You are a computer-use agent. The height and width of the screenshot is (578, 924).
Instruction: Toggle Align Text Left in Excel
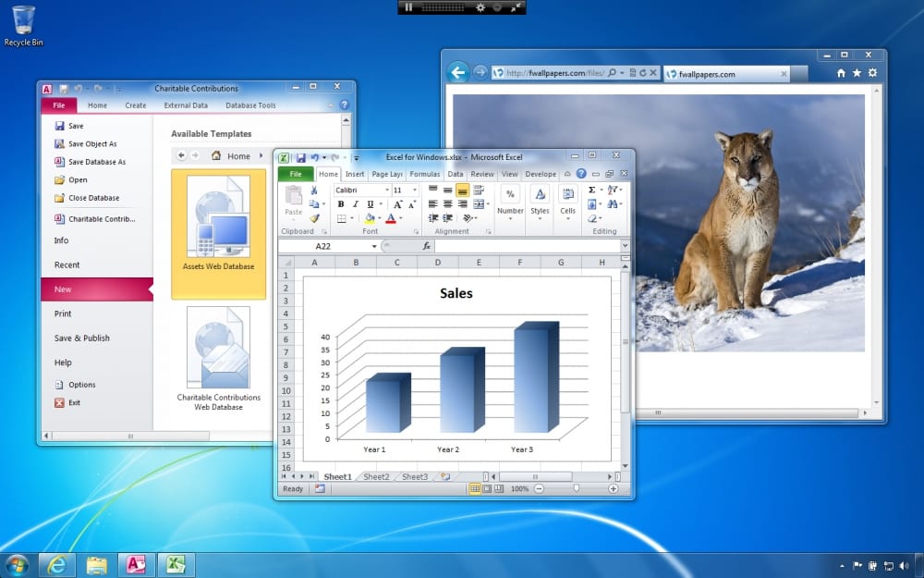point(433,204)
